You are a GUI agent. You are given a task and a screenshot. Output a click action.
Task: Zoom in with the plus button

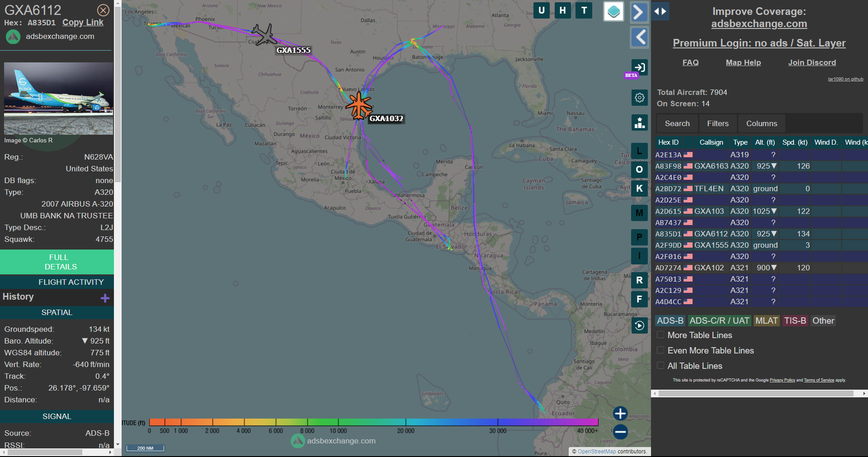pyautogui.click(x=620, y=413)
